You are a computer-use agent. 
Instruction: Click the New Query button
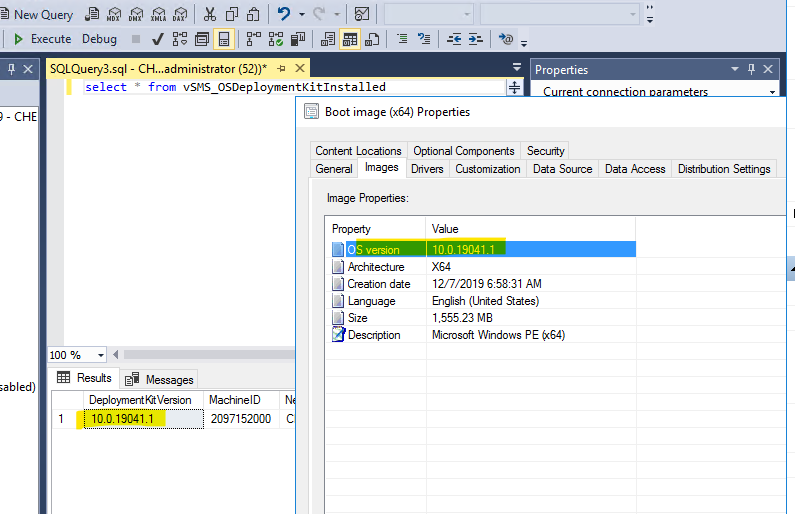pyautogui.click(x=38, y=15)
